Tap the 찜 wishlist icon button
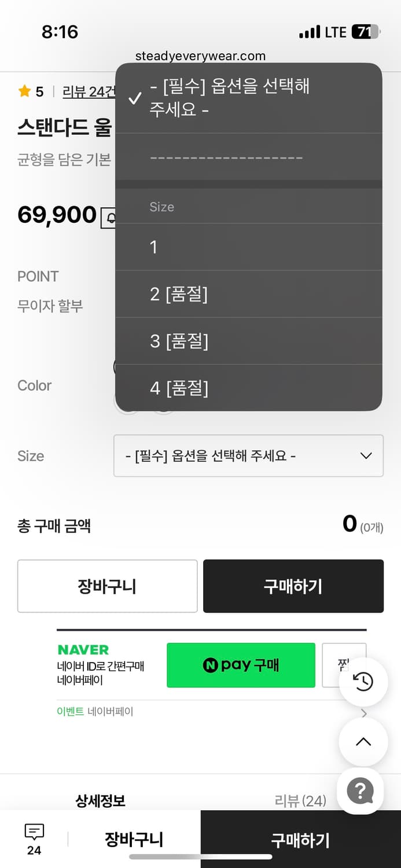Image resolution: width=401 pixels, height=868 pixels. pos(344,665)
